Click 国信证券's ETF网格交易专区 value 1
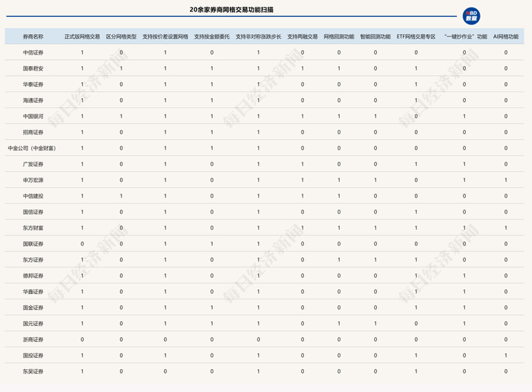Image resolution: width=532 pixels, height=392 pixels. (416, 212)
